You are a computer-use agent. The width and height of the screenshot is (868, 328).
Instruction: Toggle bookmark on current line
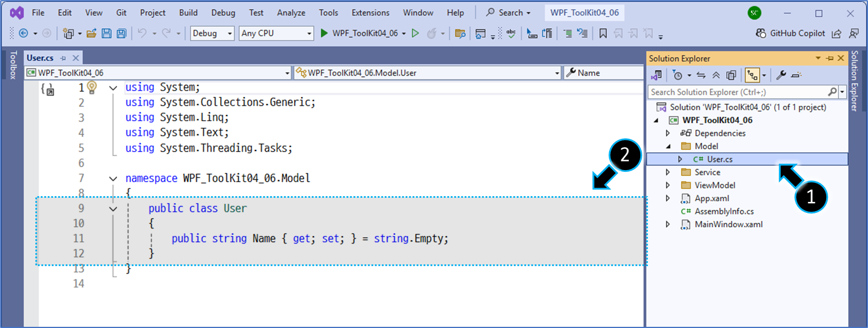click(x=603, y=34)
